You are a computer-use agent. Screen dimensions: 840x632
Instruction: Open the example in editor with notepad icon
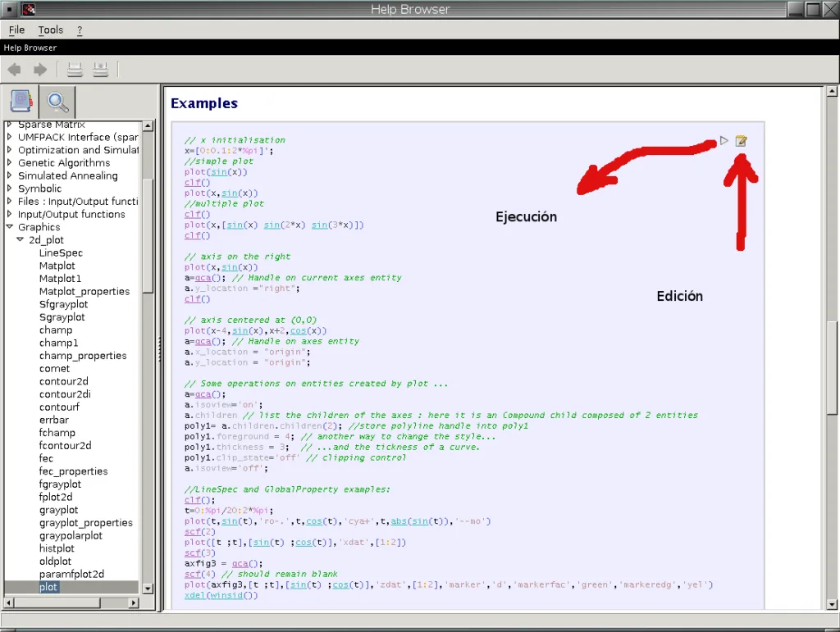741,141
